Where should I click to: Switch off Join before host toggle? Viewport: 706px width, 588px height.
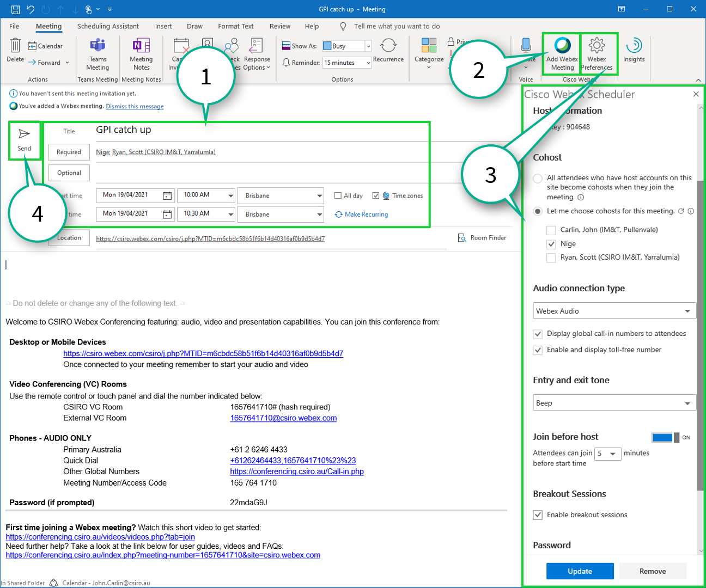[665, 437]
